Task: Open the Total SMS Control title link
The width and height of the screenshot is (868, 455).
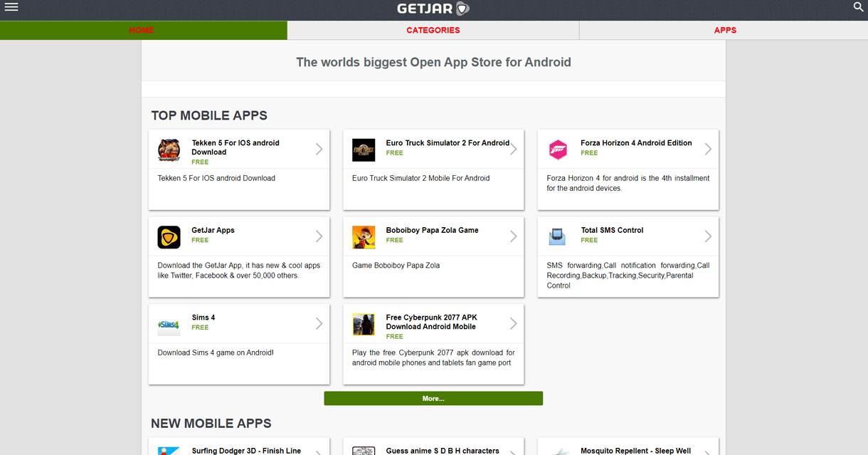Action: [x=612, y=230]
